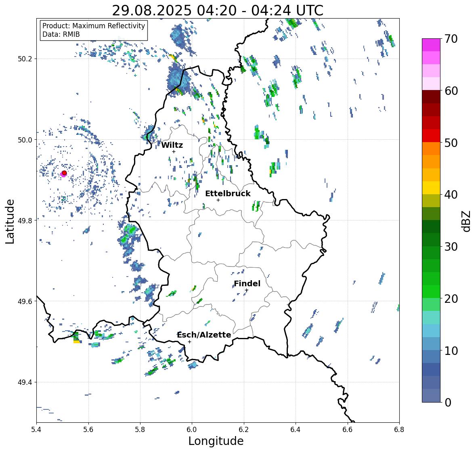Click the latitude tick label '50.0'
The image size is (476, 451).
[25, 140]
